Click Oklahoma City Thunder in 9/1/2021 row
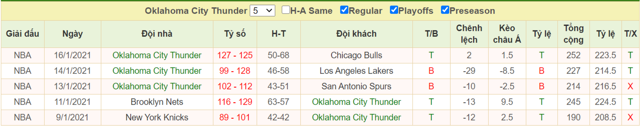 point(356,117)
